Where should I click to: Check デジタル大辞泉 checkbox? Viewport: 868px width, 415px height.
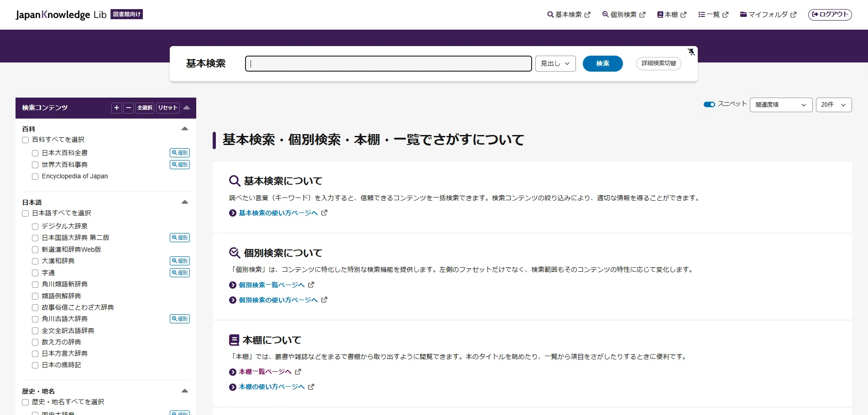coord(35,227)
